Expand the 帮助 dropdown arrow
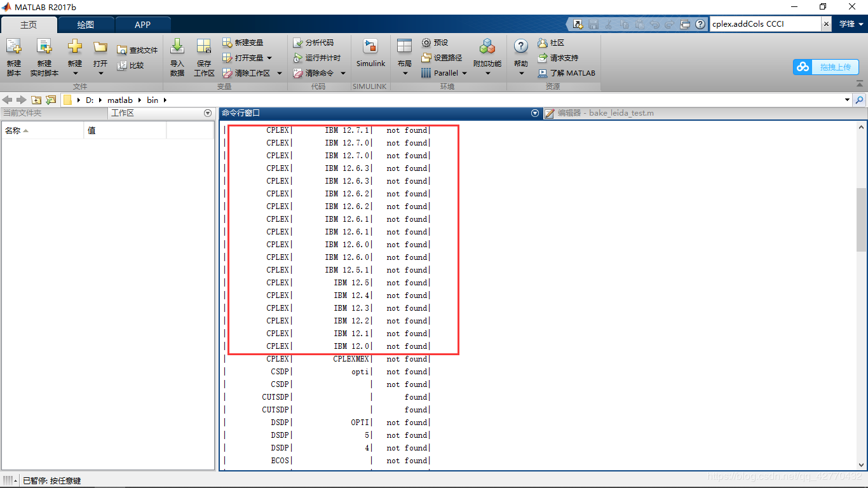Screen dimensions: 868x488 point(521,73)
